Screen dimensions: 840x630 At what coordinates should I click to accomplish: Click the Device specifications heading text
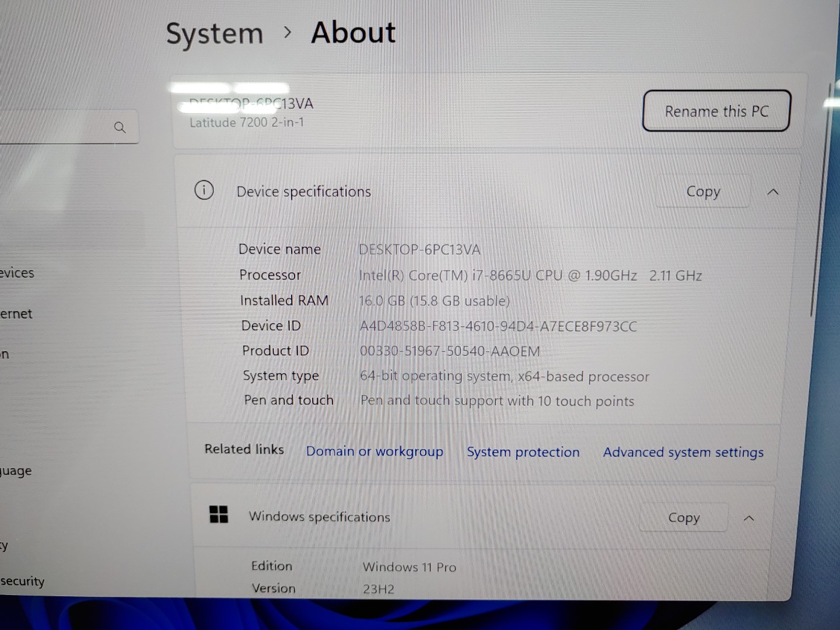(303, 192)
